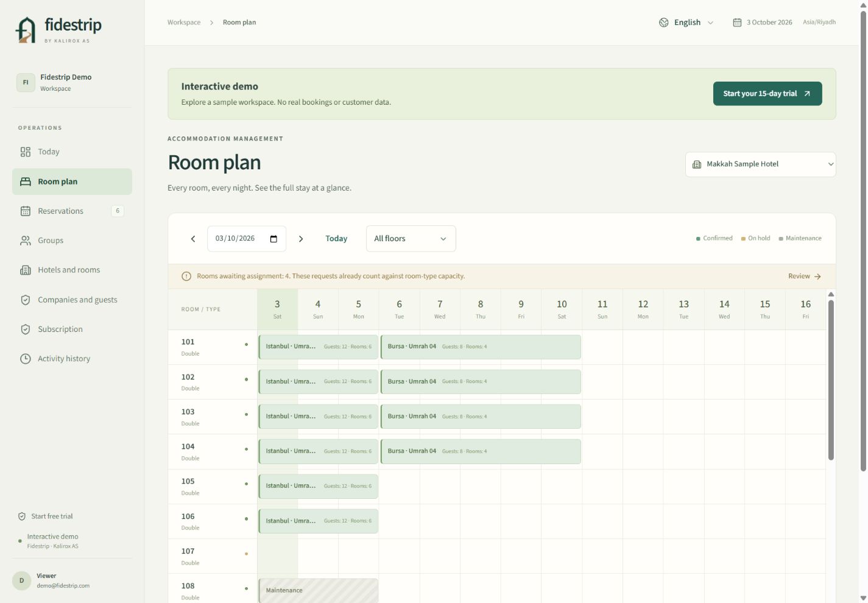Image resolution: width=868 pixels, height=603 pixels.
Task: Open the All floors filter dropdown
Action: (x=411, y=239)
